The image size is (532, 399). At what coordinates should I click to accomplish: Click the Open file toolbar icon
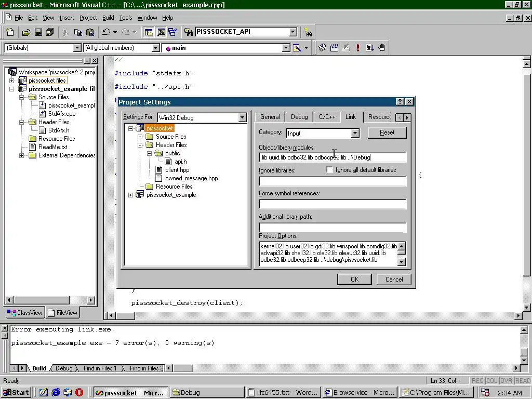26,32
